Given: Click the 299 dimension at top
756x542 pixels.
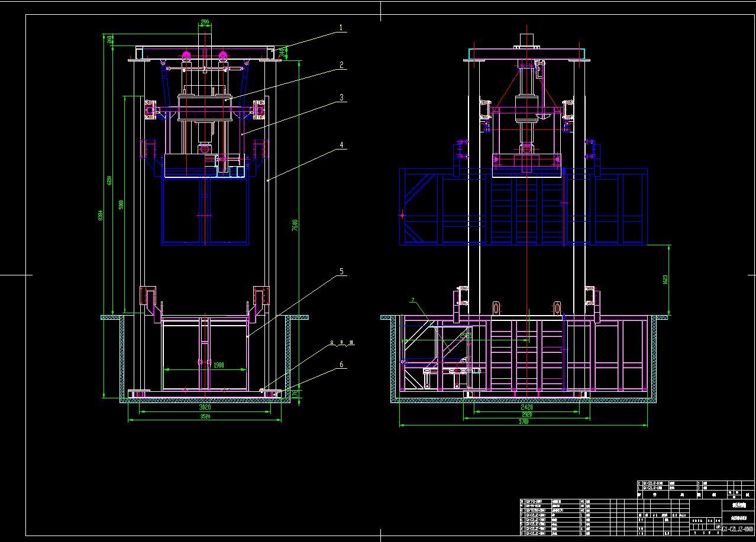Looking at the screenshot, I should (205, 22).
